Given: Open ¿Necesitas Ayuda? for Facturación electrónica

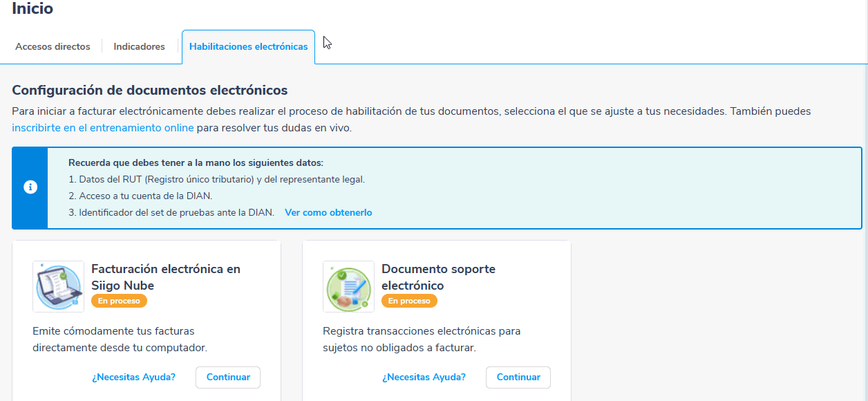Looking at the screenshot, I should tap(133, 377).
